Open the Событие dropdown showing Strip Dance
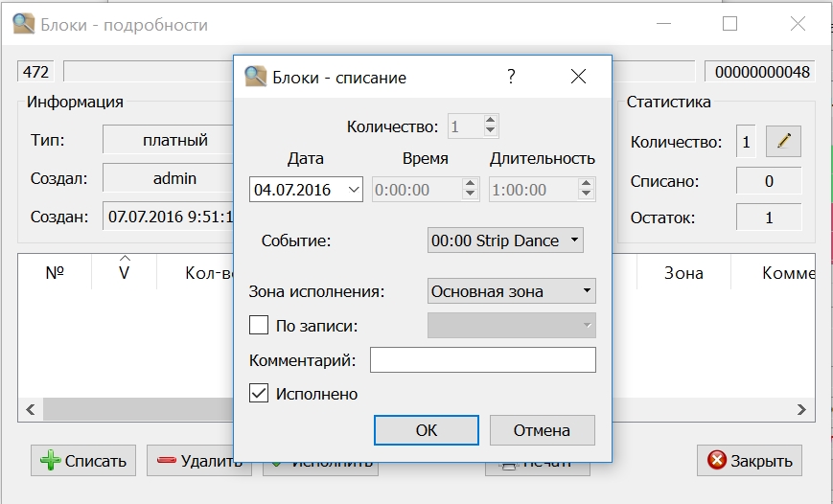The image size is (833, 504). [505, 241]
